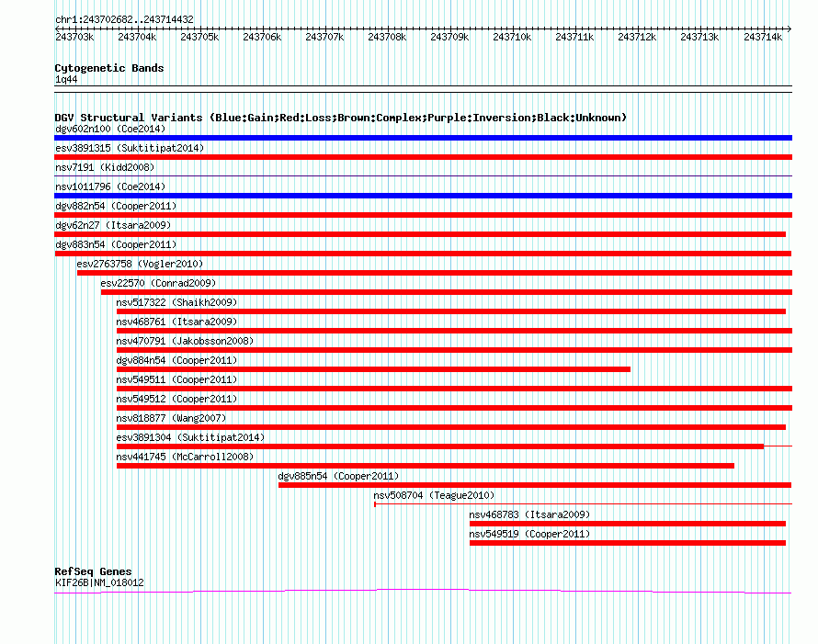Click the Cytogenetic Bands track title
This screenshot has height=644, width=818.
pyautogui.click(x=109, y=68)
